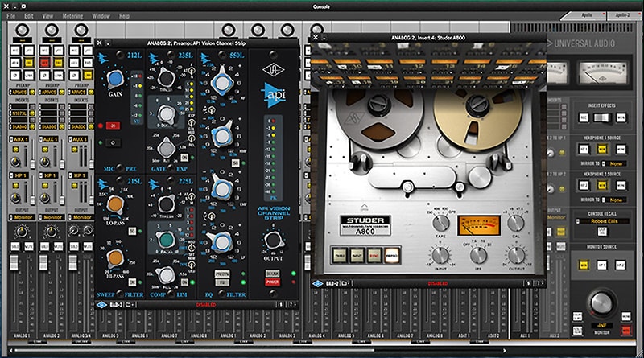This screenshot has height=358, width=644.
Task: Click the horizontal scrollbar at bottom
Action: tap(194, 351)
